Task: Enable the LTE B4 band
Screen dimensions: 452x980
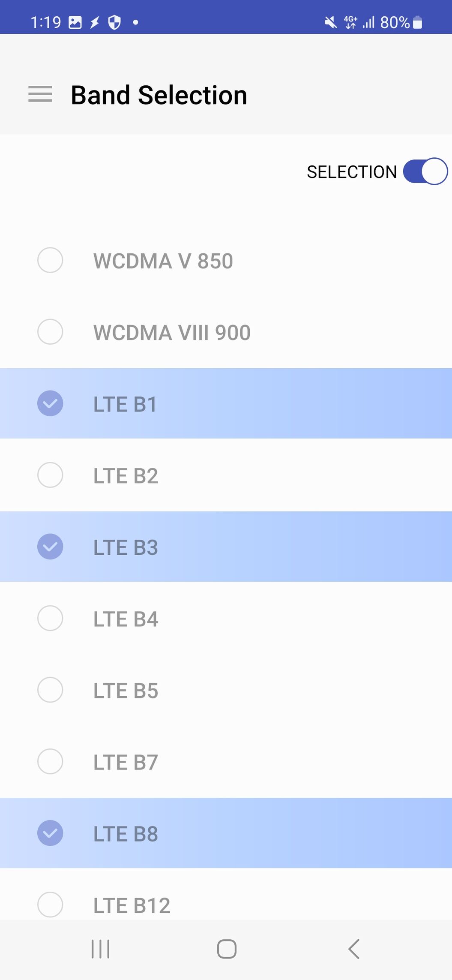Action: click(50, 618)
